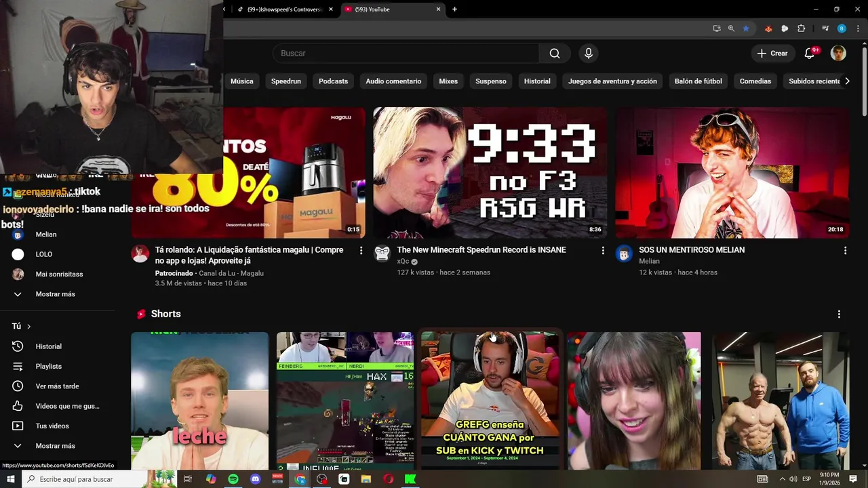Image resolution: width=868 pixels, height=488 pixels.
Task: Select the Audio comentario chip
Action: coord(393,81)
